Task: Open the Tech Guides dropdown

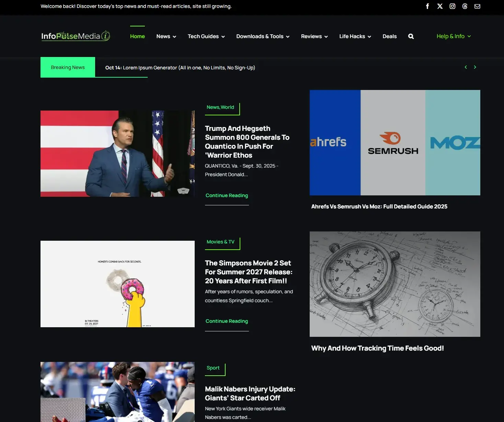Action: [x=206, y=36]
